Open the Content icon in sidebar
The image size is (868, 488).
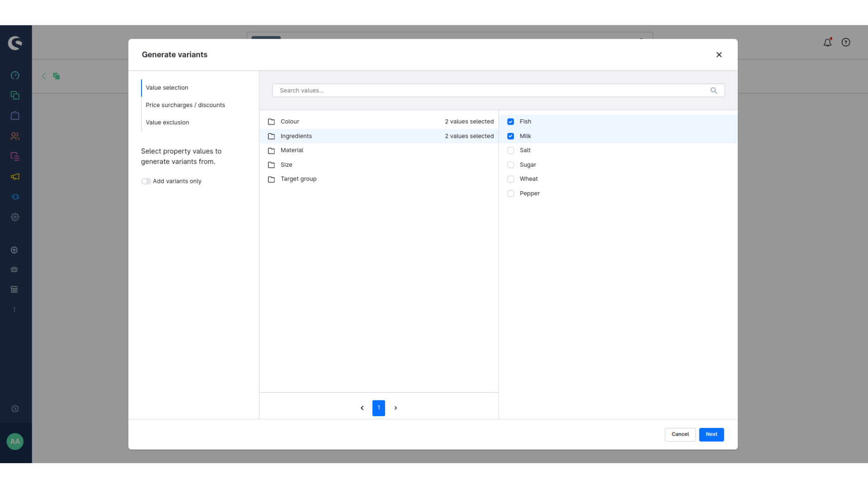[x=15, y=156]
